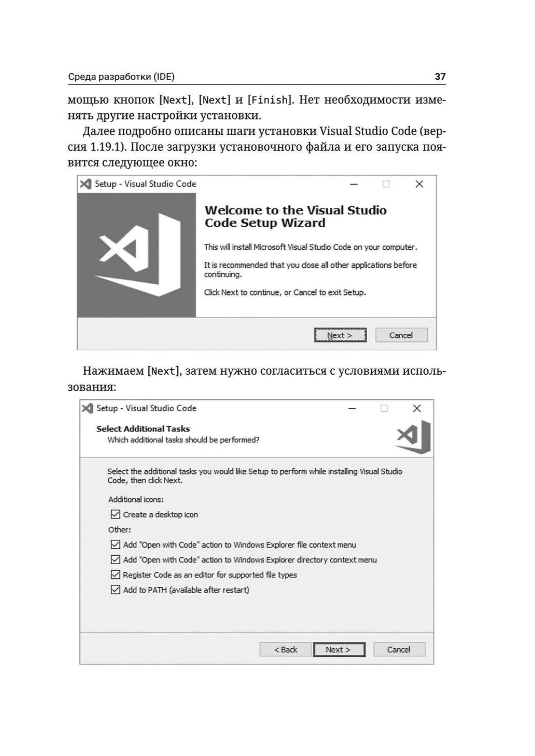Uncheck Register Code as an editor checkbox
Image resolution: width=535 pixels, height=756 pixels.
tap(115, 574)
